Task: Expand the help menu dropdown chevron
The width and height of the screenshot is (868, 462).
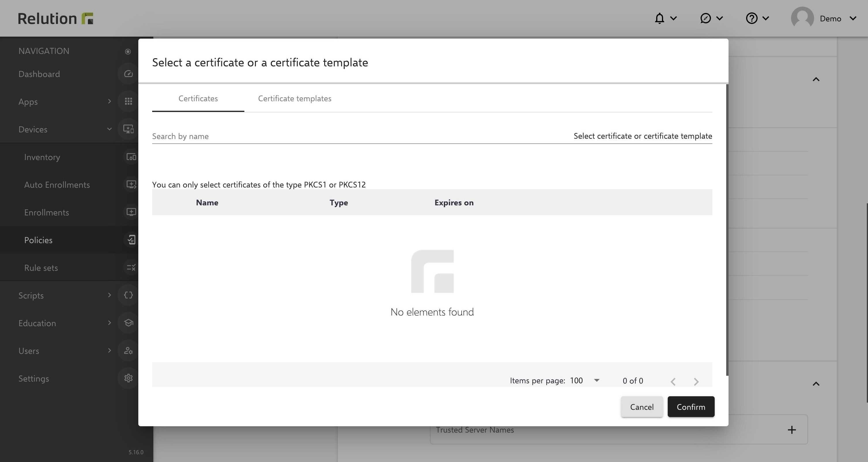Action: click(x=766, y=18)
